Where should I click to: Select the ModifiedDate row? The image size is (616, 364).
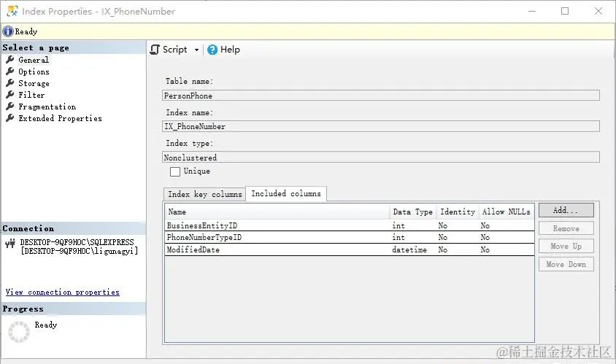coord(350,249)
